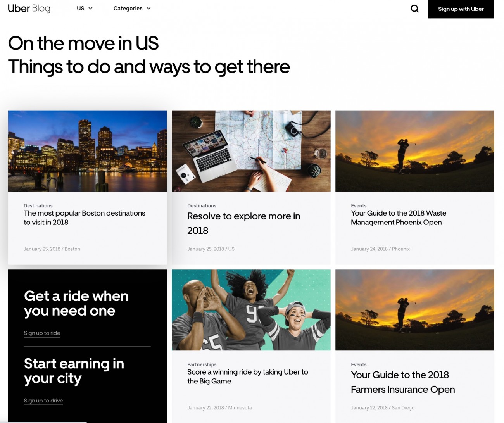Click the On the move in US headline

coord(83,43)
